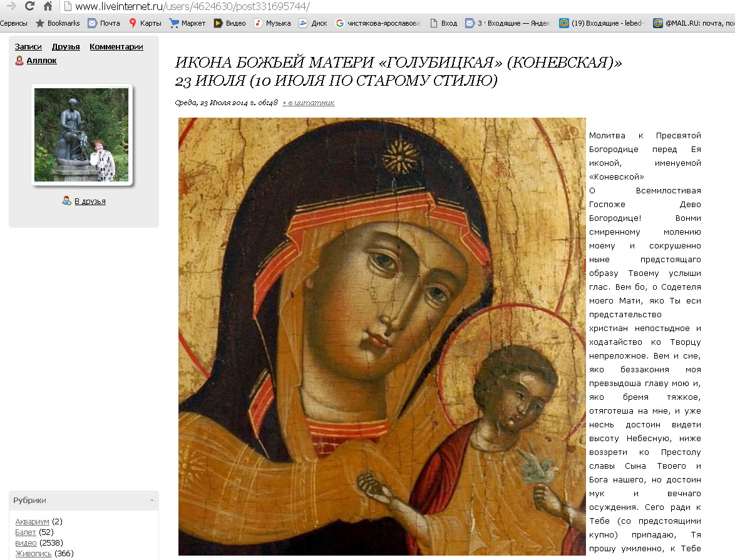Open the Живопись category

tap(33, 554)
